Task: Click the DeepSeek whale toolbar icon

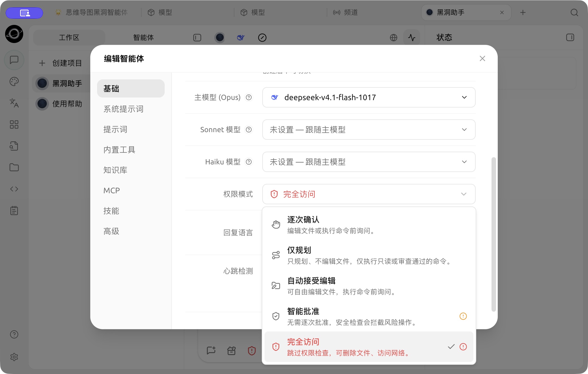Action: click(241, 38)
